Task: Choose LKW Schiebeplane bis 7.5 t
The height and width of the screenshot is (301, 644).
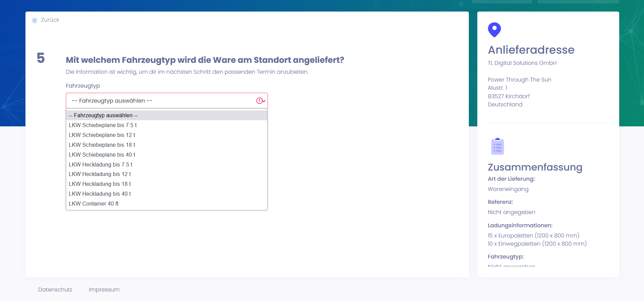Action: pyautogui.click(x=103, y=125)
